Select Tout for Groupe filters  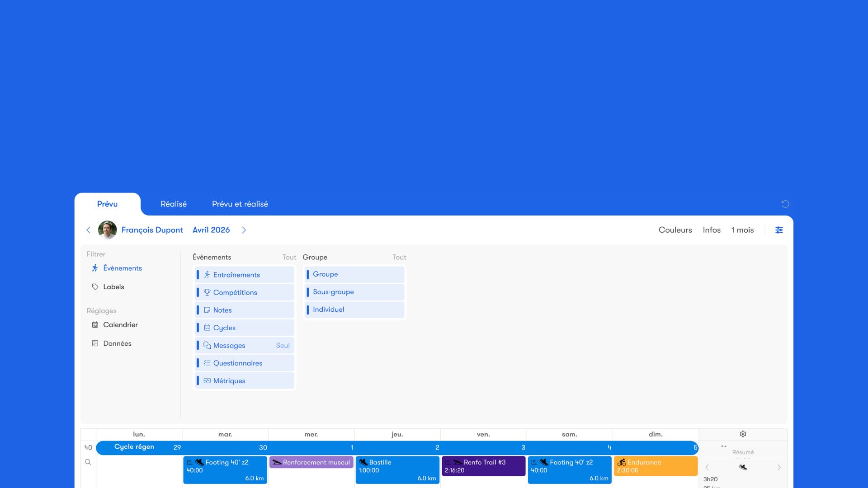click(399, 257)
